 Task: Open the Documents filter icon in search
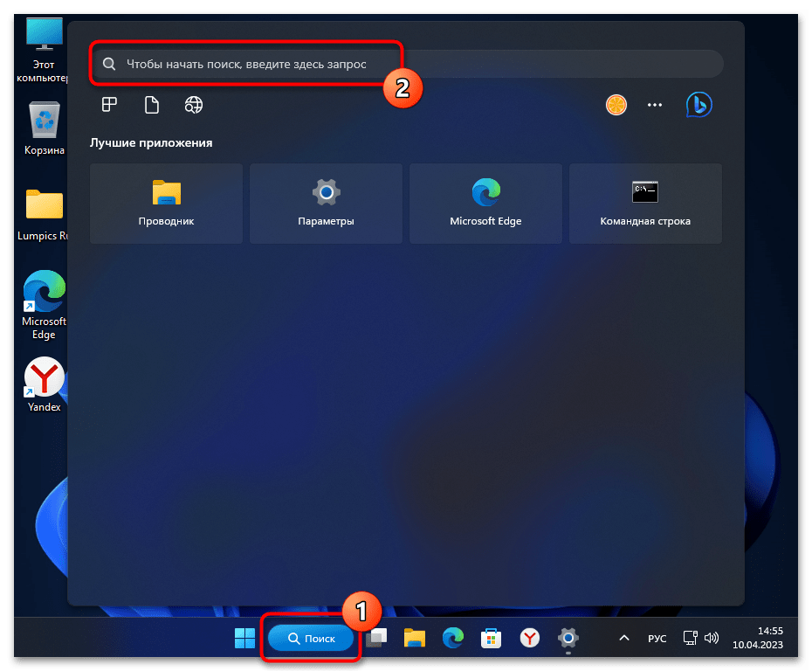click(x=151, y=105)
